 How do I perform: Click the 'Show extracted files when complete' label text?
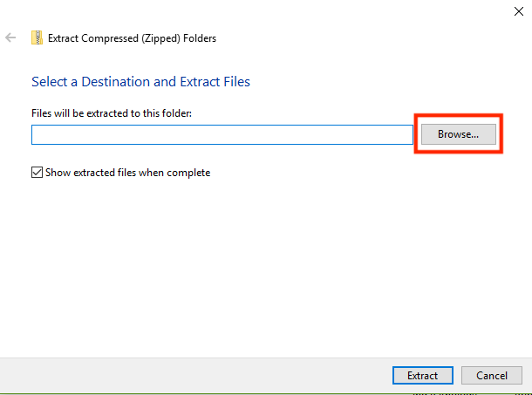point(127,173)
